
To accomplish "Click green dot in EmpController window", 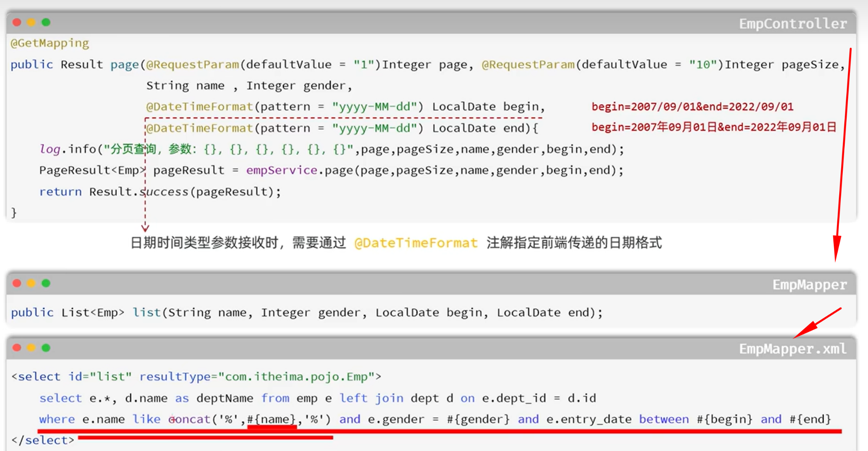I will tap(46, 22).
